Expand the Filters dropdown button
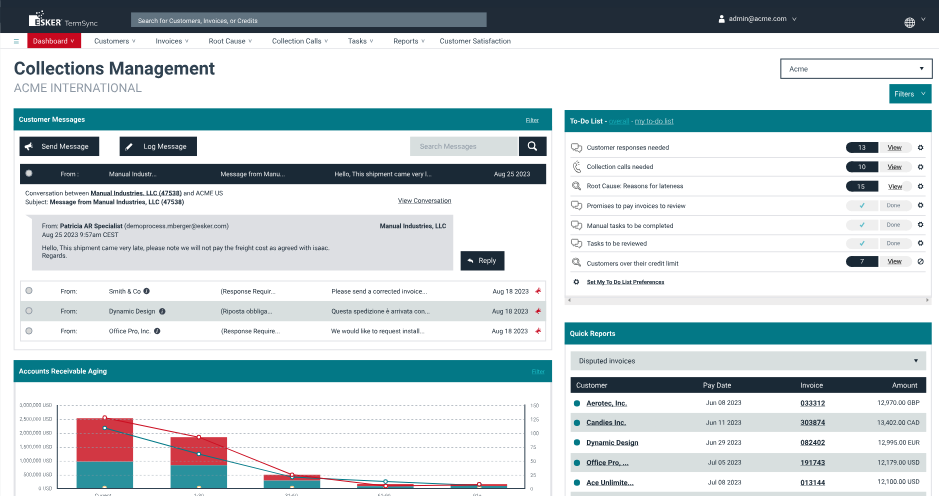 pos(910,94)
